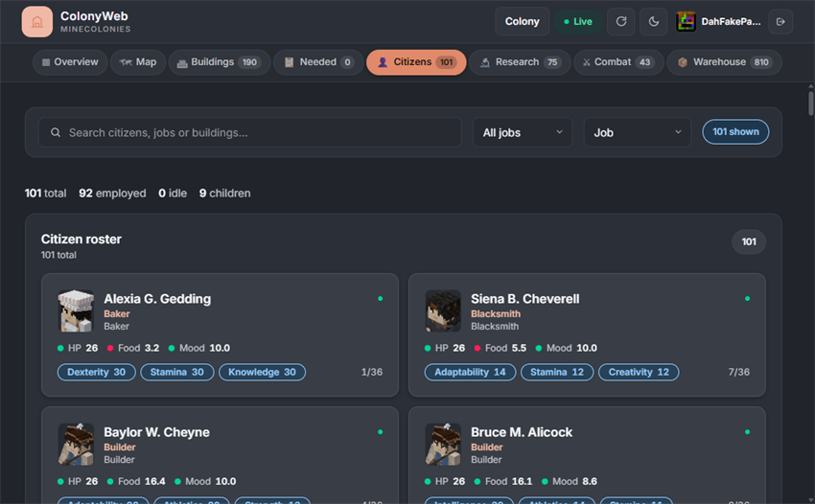Open the Job sort dropdown
This screenshot has height=504, width=815.
(x=638, y=132)
